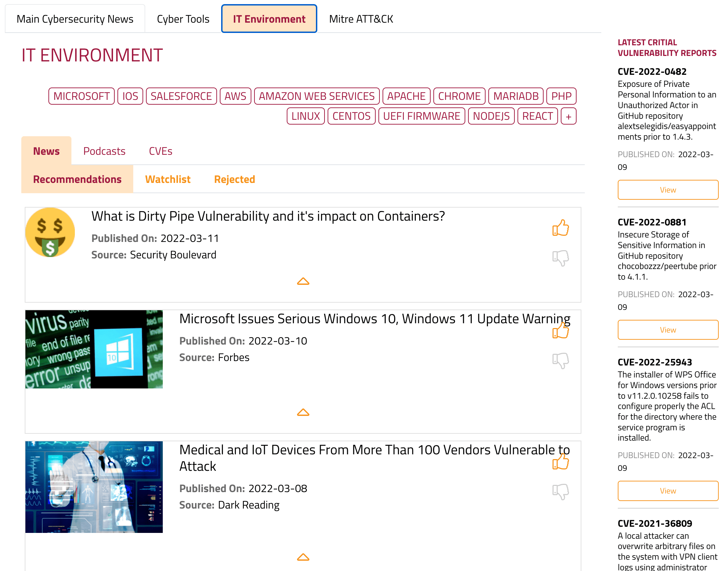Click the money-face emoji article thumbnail
Screen dimensions: 728x571
click(x=50, y=232)
